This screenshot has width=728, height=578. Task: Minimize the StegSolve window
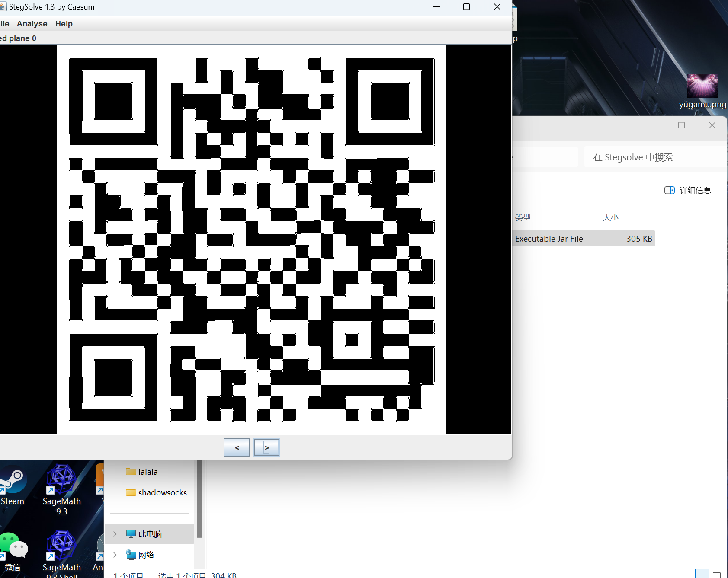[436, 7]
